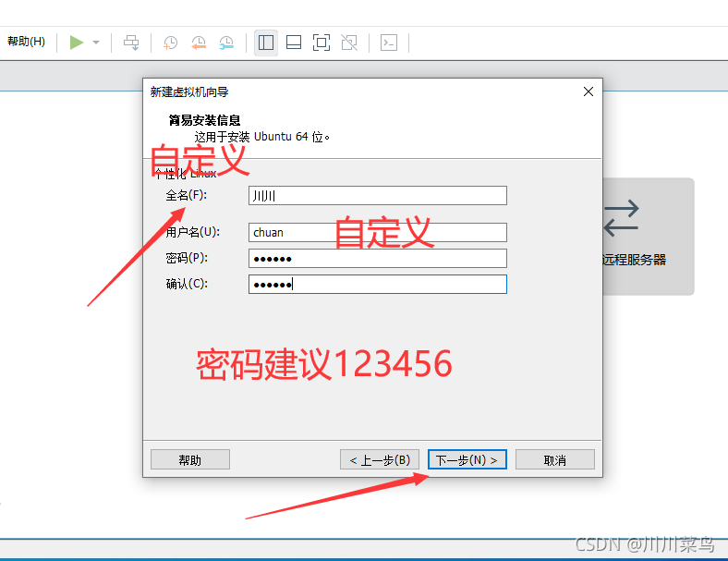Click the 远程服务器 label in the main window

635,259
